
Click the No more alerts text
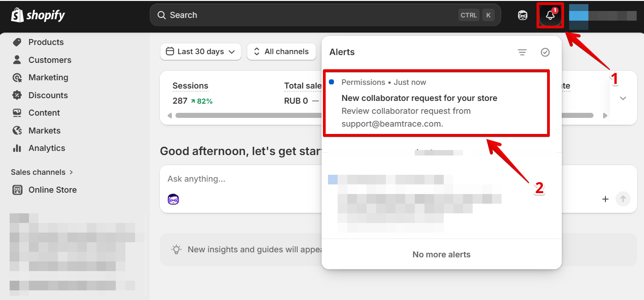point(441,255)
